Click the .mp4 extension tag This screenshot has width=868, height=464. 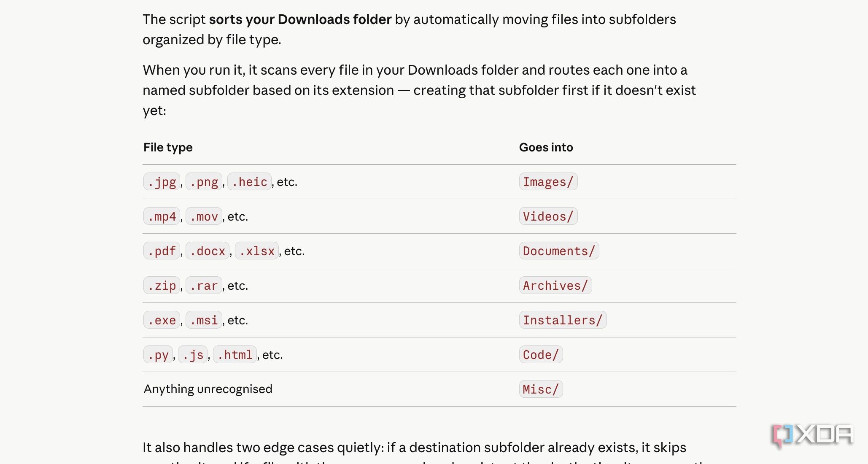point(162,216)
